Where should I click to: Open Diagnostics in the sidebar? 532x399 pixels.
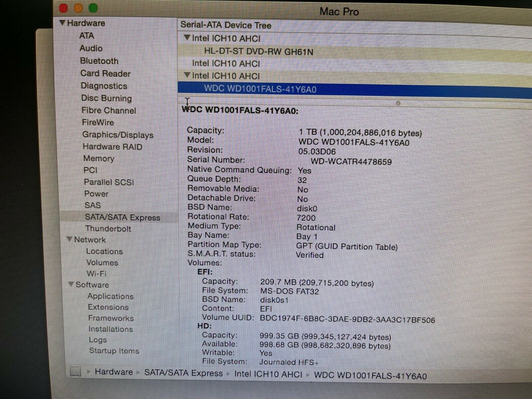[104, 86]
